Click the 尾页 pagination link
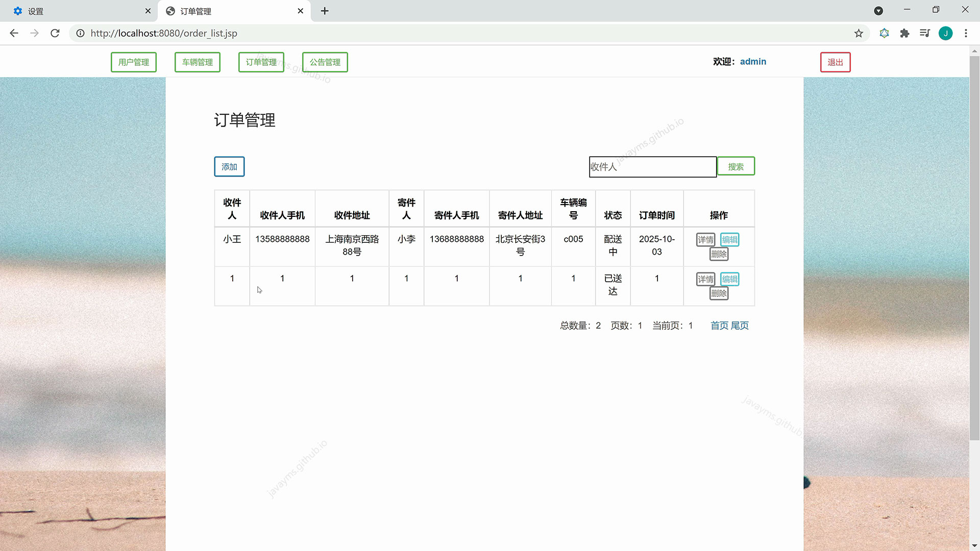This screenshot has height=551, width=980. (x=740, y=325)
